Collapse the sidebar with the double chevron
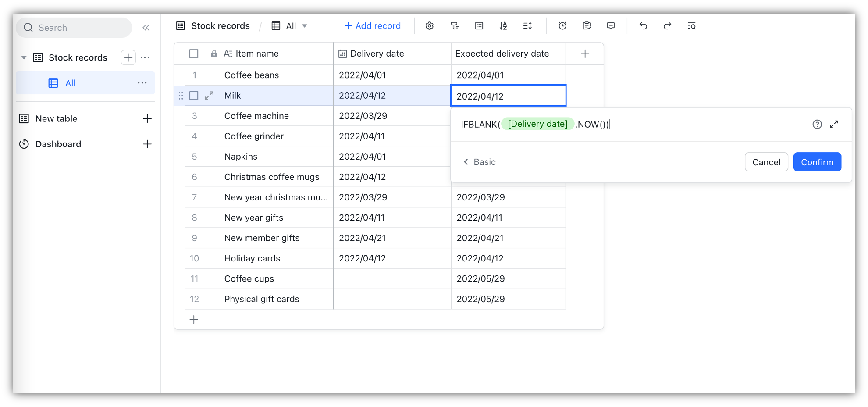 (146, 27)
